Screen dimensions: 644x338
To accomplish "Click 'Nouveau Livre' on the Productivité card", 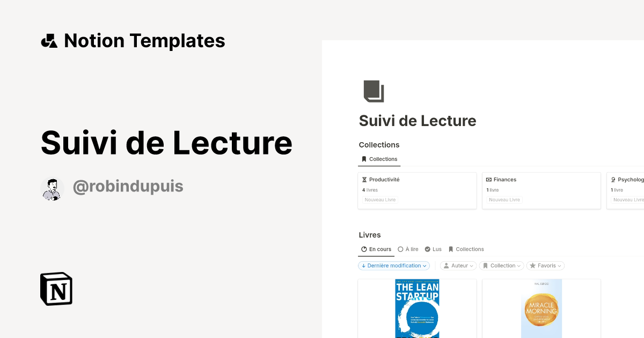I will 379,200.
